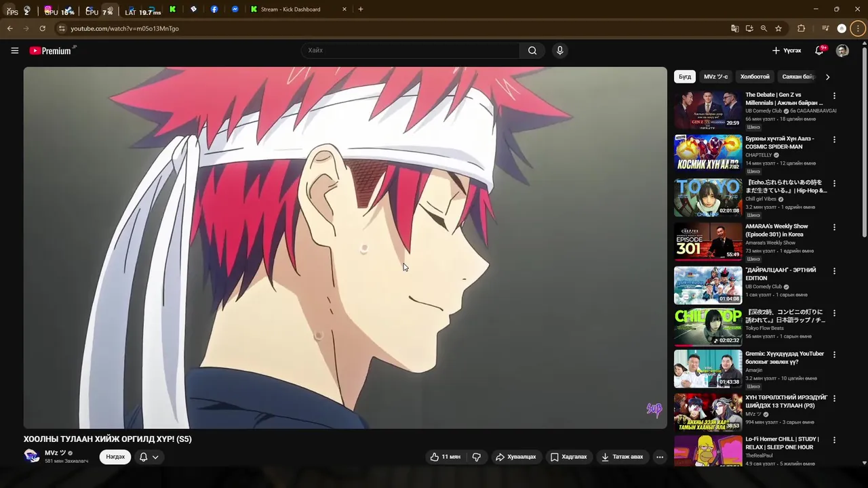Select the Саяхан байр filter chip
Image resolution: width=868 pixels, height=488 pixels.
(x=797, y=77)
